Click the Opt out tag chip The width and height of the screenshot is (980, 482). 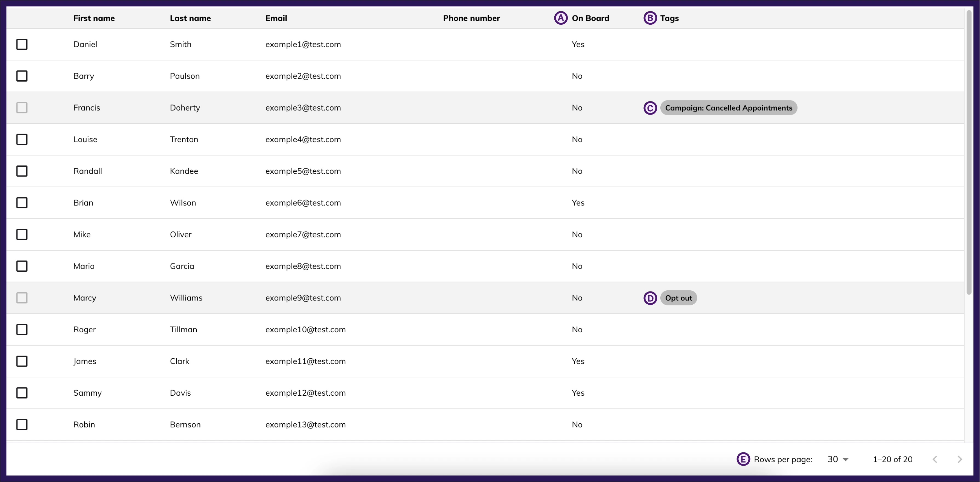[x=678, y=298]
